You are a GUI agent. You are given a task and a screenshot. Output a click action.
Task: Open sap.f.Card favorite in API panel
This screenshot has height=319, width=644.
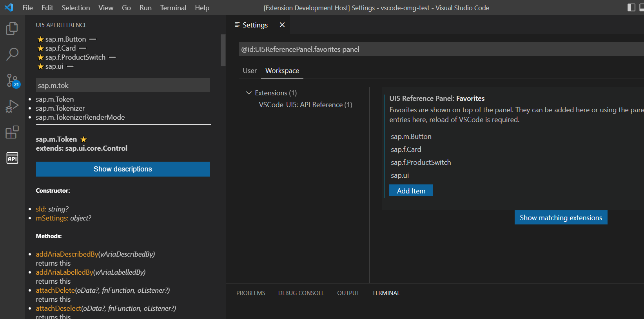60,48
